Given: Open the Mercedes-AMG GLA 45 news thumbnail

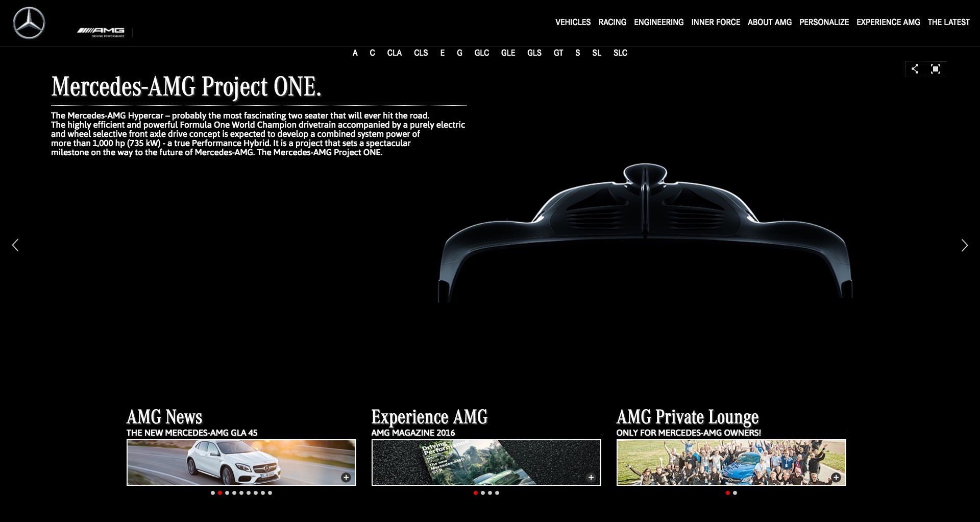Looking at the screenshot, I should [241, 463].
